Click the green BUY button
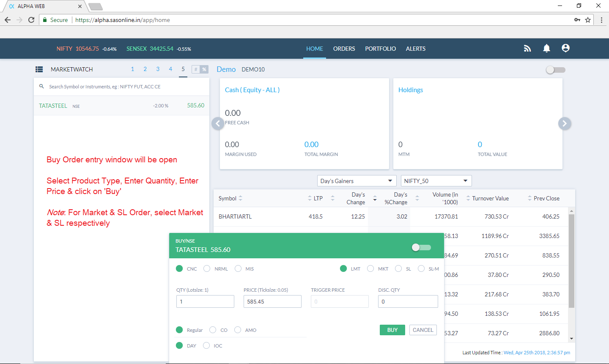Image resolution: width=609 pixels, height=364 pixels. pos(392,330)
